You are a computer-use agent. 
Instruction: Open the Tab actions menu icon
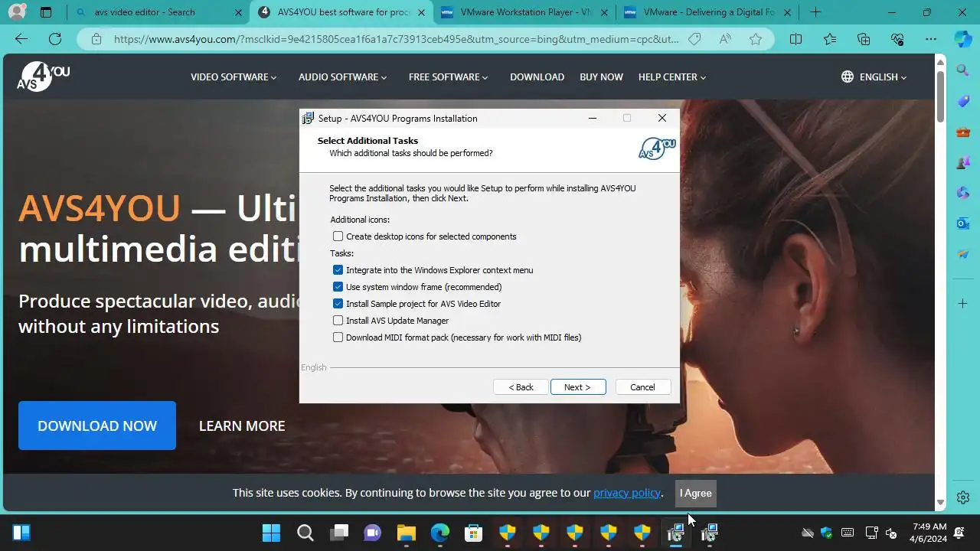point(46,12)
